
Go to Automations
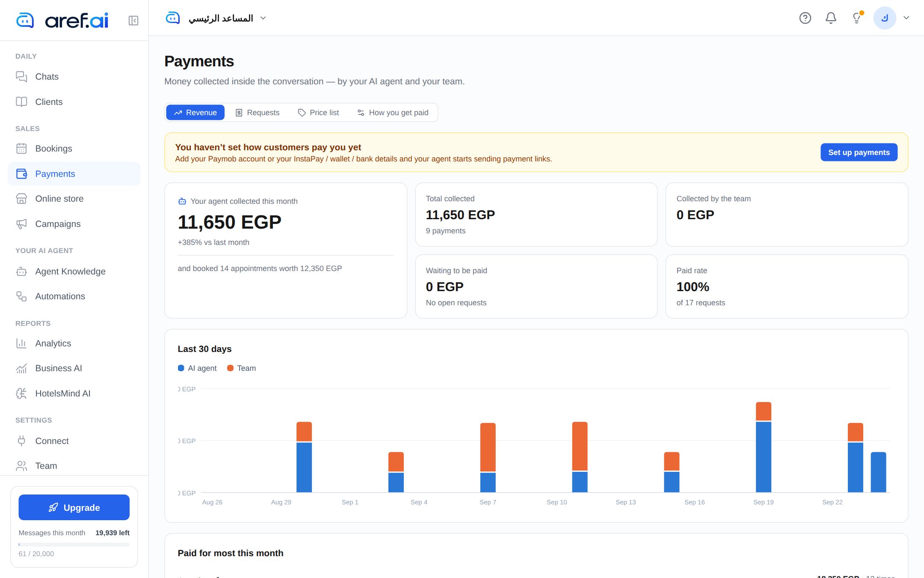(74, 296)
